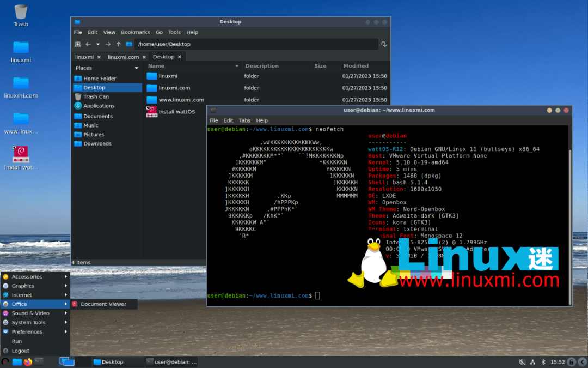Navigate back using the back arrow icon
This screenshot has width=588, height=368.
pos(87,44)
